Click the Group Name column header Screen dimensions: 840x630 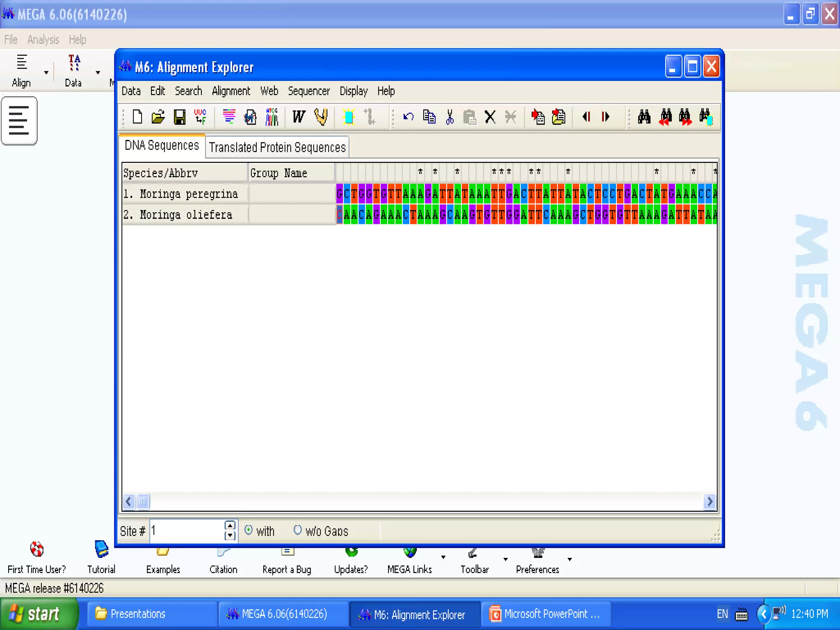pyautogui.click(x=291, y=173)
